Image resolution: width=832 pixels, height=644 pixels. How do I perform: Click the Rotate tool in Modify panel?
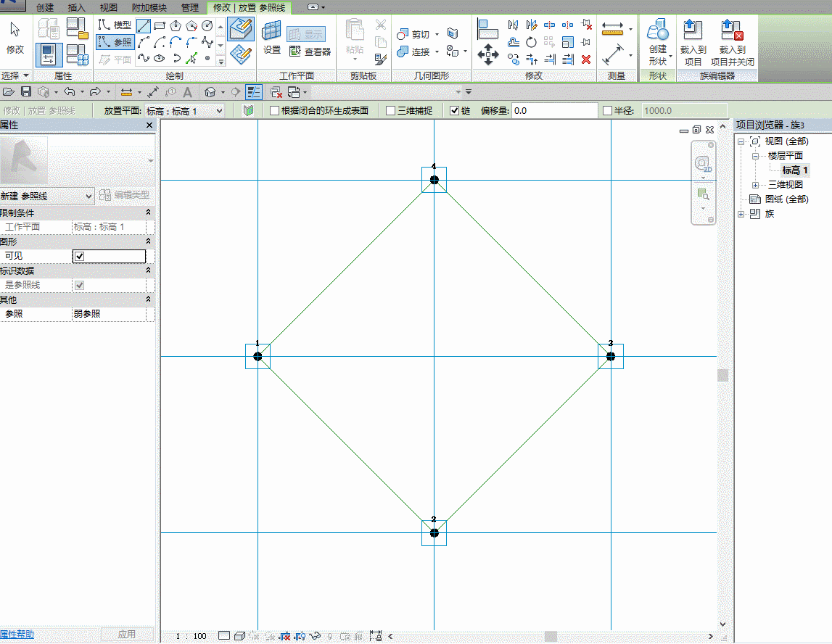pos(531,43)
